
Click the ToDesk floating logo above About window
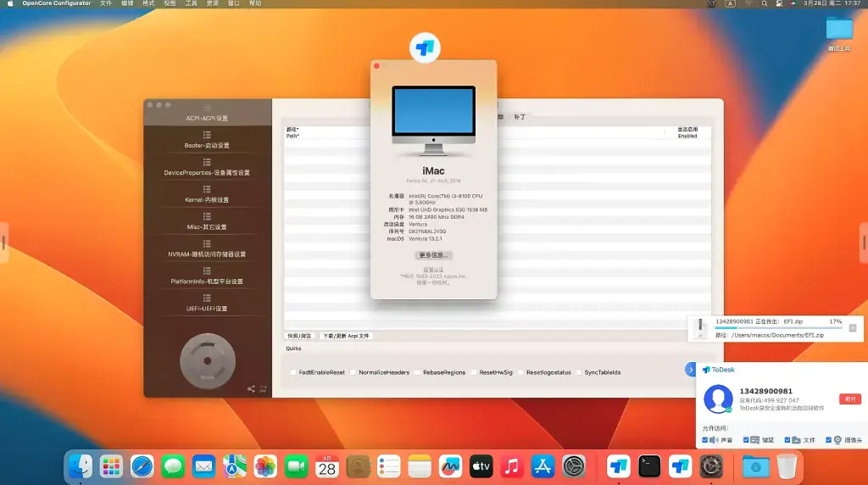[x=425, y=47]
